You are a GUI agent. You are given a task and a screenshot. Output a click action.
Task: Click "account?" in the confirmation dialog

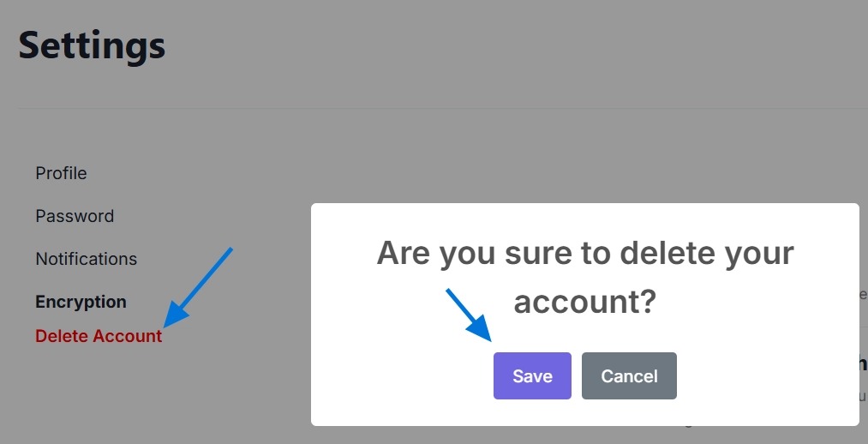[584, 301]
